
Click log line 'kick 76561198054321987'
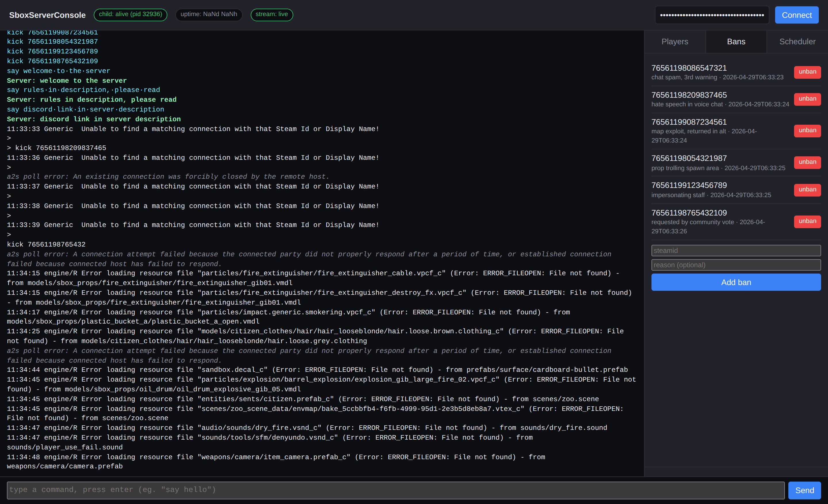point(52,42)
